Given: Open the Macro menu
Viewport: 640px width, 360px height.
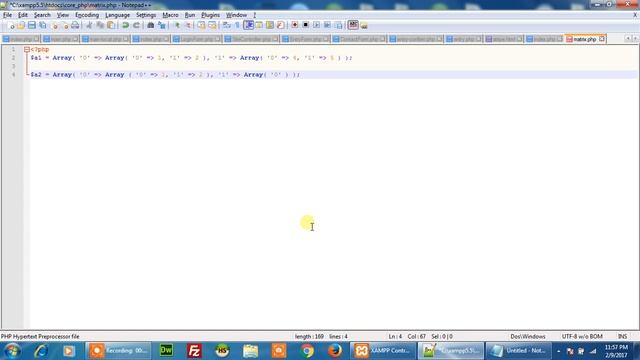Looking at the screenshot, I should pos(170,15).
